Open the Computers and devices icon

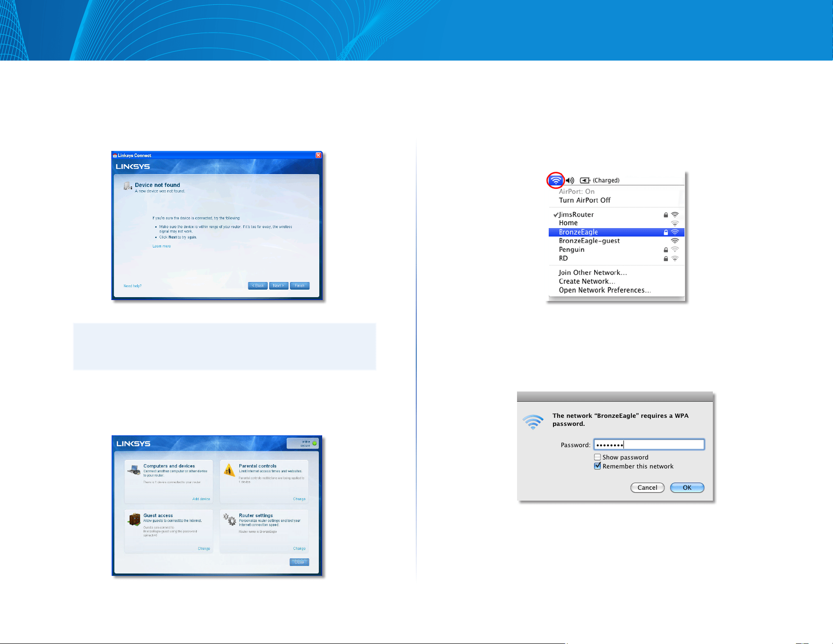pyautogui.click(x=133, y=470)
